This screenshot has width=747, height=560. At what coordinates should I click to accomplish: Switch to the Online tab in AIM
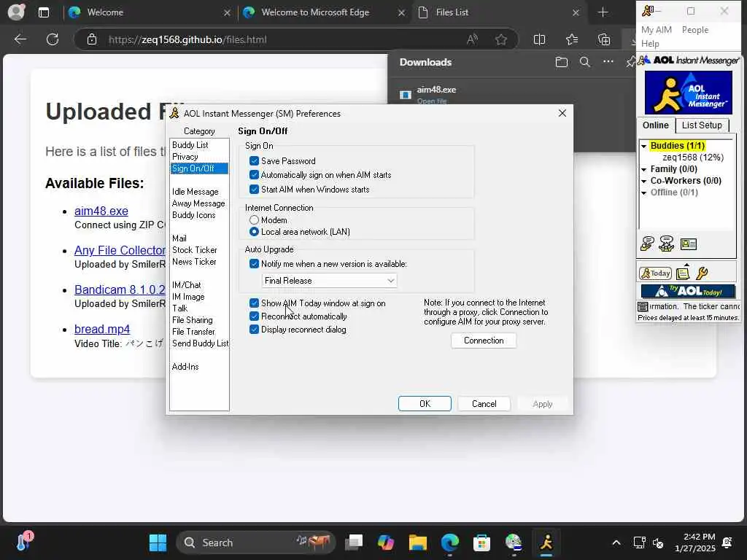coord(656,125)
